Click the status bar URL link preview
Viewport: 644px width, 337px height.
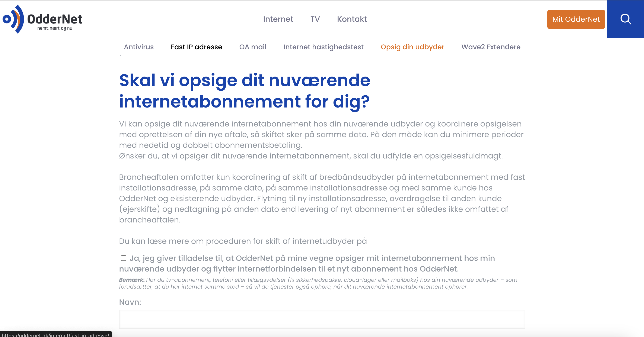tap(55, 335)
